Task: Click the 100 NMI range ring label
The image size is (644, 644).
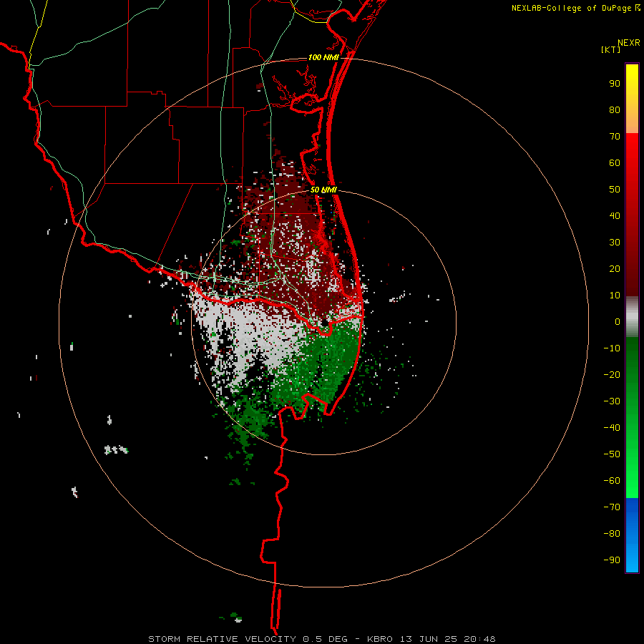Action: [x=323, y=57]
